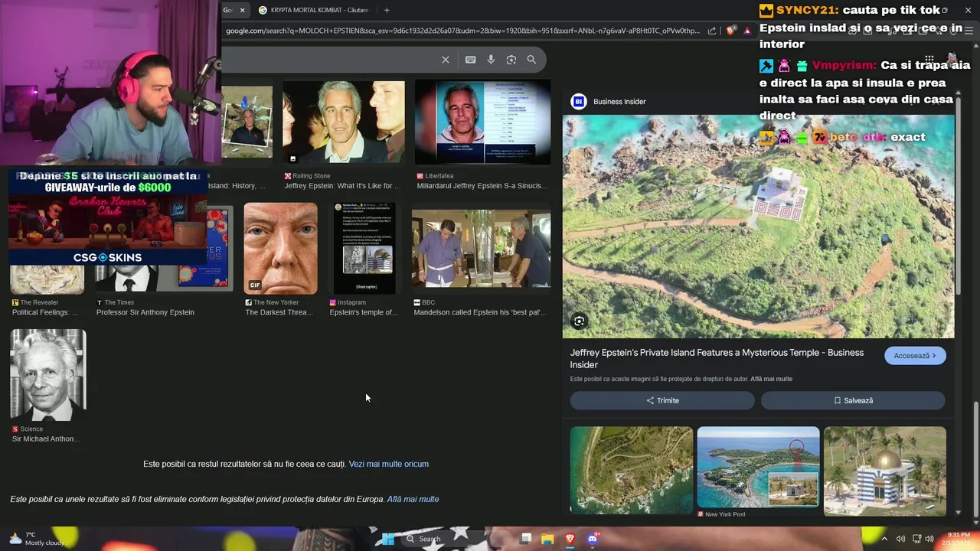
Task: Click 'Professor Sir Anthony Epstein' caption
Action: pyautogui.click(x=145, y=312)
